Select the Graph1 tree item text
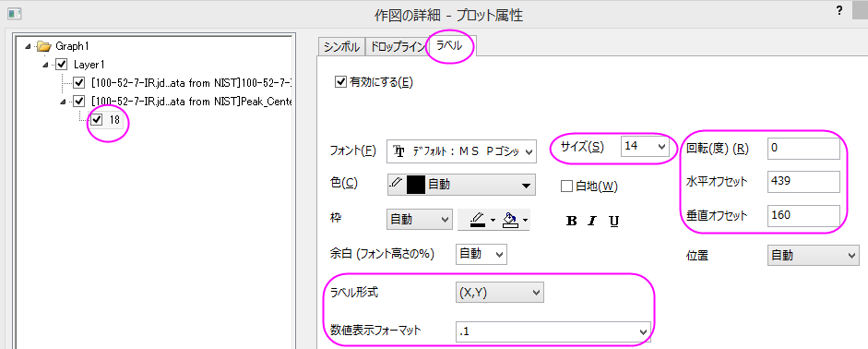The width and height of the screenshot is (868, 349). pyautogui.click(x=72, y=46)
